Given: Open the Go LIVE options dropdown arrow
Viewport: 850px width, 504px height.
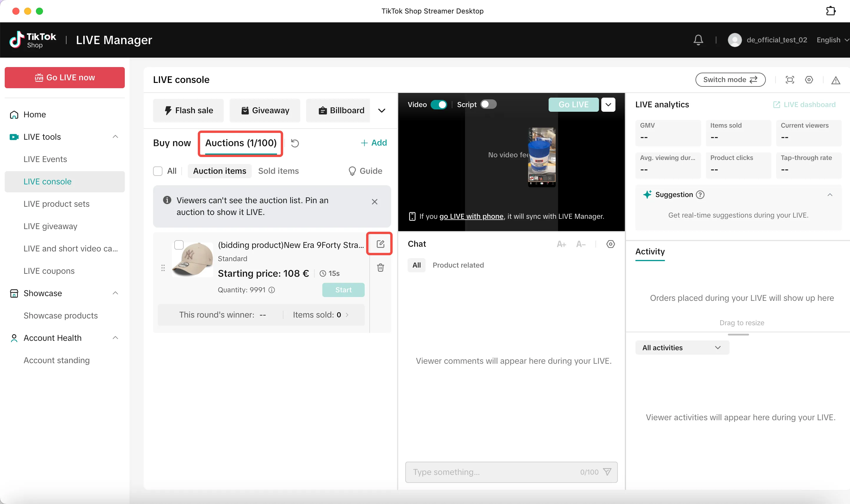Looking at the screenshot, I should [x=608, y=105].
